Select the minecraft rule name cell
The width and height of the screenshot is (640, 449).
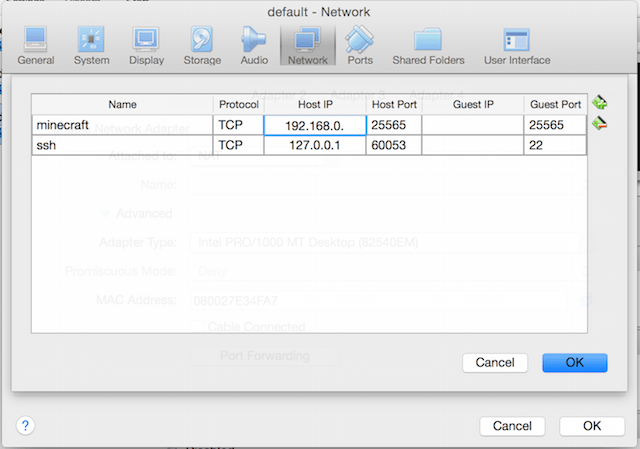(122, 125)
